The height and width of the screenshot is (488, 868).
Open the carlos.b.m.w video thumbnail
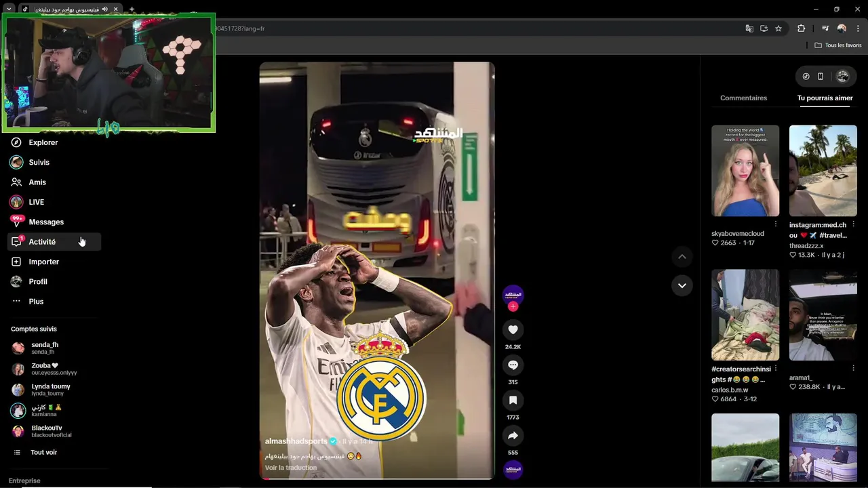745,315
